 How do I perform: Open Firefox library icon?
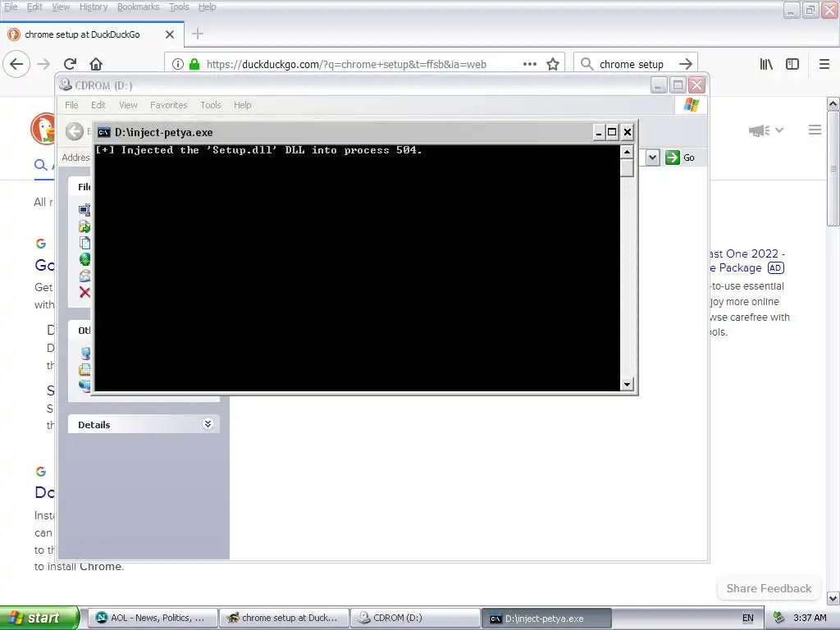tap(766, 64)
